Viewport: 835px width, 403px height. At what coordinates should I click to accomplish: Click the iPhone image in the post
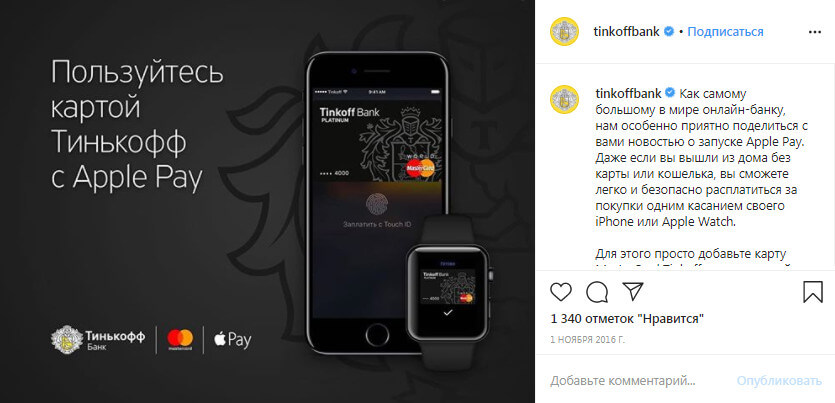point(377,203)
